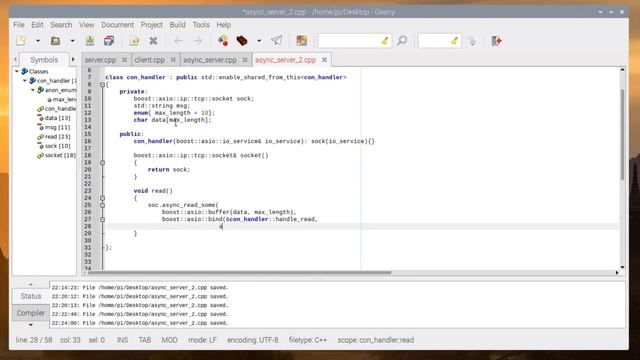Select the async_server_2.cpp tab
This screenshot has height=360, width=640.
coord(285,60)
